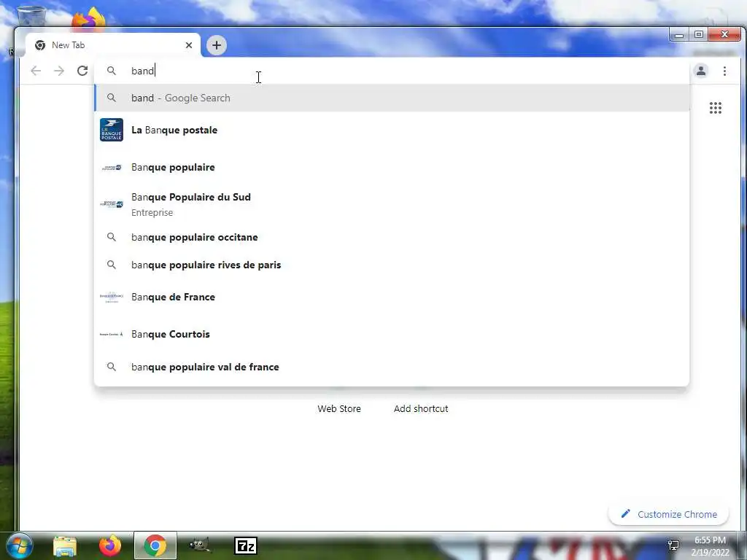Click the Recycle Bin desktop icon
This screenshot has height=560, width=747.
point(31,15)
